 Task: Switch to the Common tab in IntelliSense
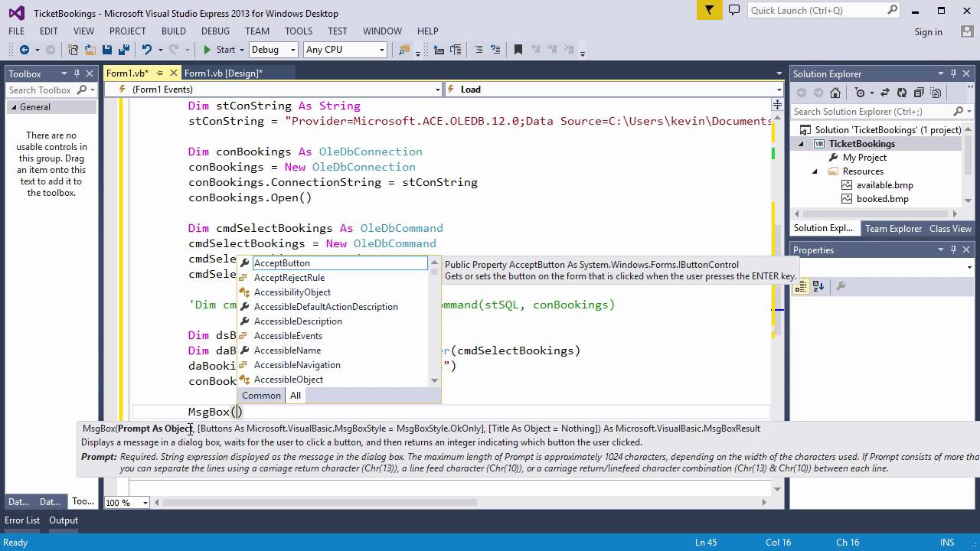click(260, 395)
